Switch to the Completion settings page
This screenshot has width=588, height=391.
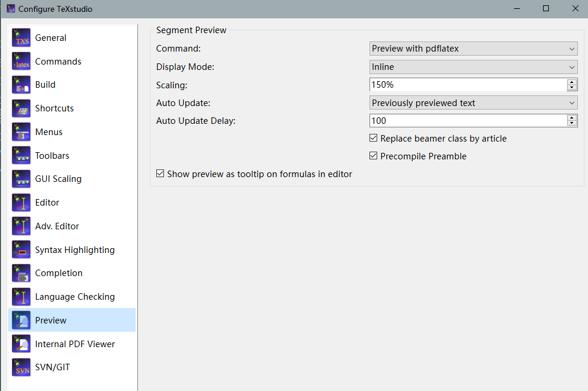(59, 273)
